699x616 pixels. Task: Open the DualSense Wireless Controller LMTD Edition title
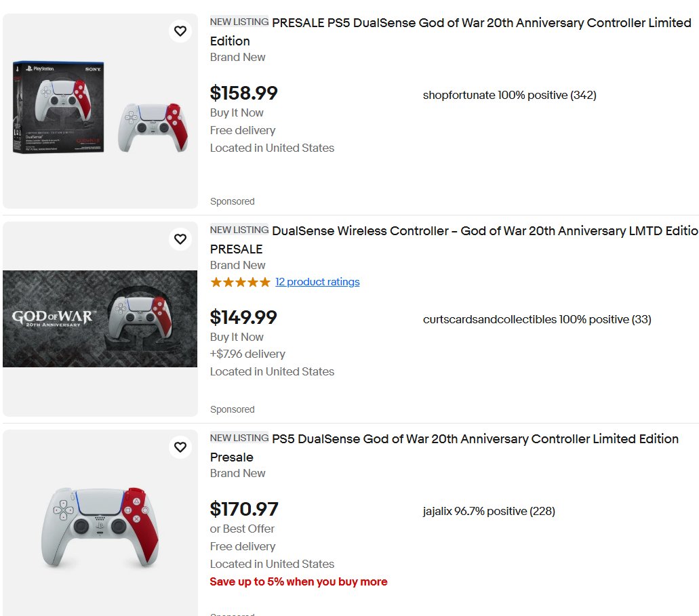tap(454, 240)
